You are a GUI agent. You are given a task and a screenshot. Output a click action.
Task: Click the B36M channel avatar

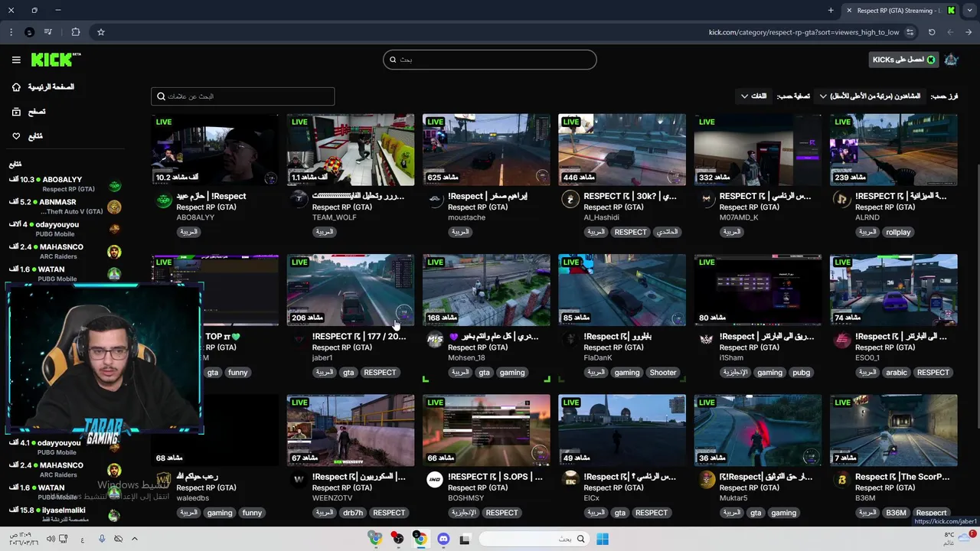pyautogui.click(x=842, y=481)
